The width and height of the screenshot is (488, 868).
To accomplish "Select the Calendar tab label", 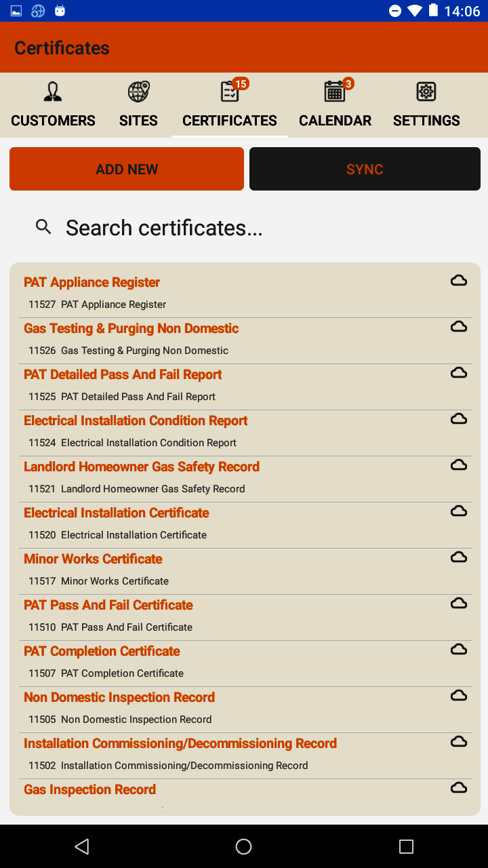I will (x=335, y=121).
